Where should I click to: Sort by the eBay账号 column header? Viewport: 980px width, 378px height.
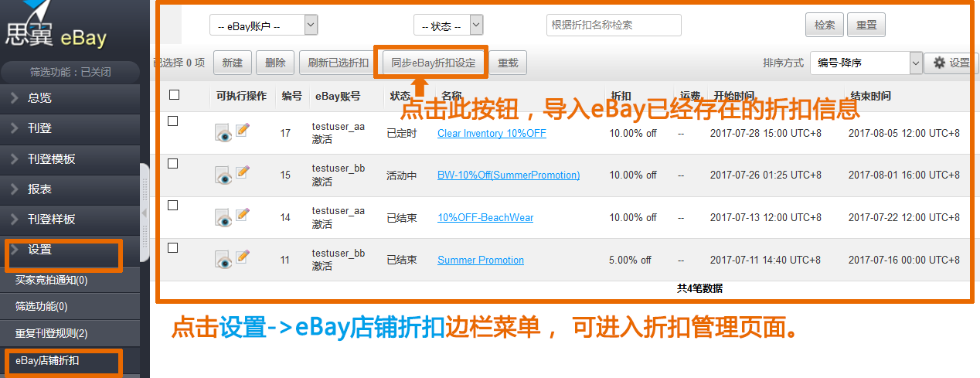[x=338, y=96]
